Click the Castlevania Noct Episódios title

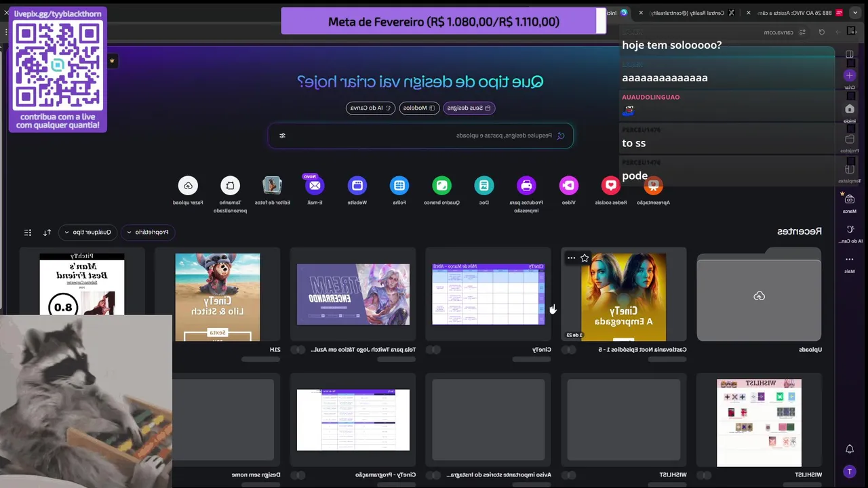642,350
